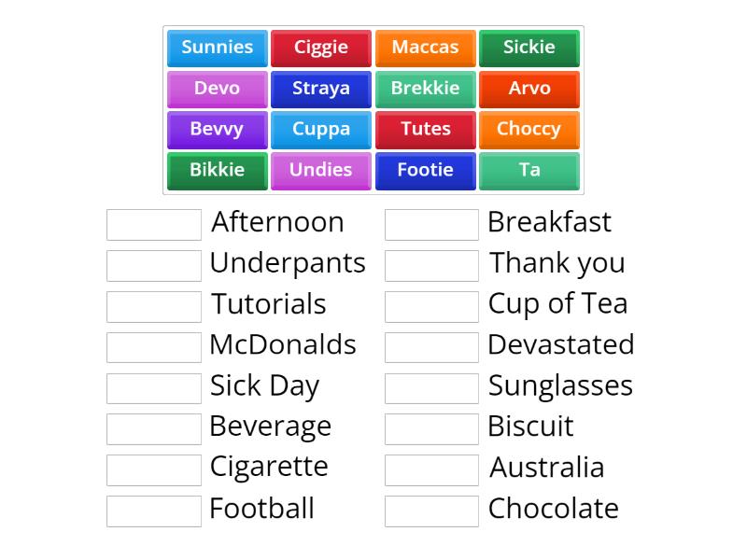747x560 pixels.
Task: Click the Footie tile
Action: [x=426, y=171]
